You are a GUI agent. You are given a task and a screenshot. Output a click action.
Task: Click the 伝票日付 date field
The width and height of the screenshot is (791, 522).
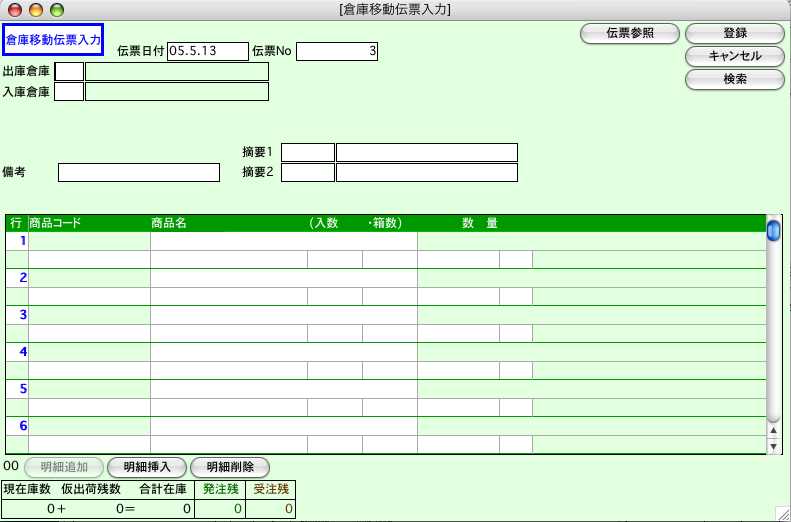(x=207, y=51)
